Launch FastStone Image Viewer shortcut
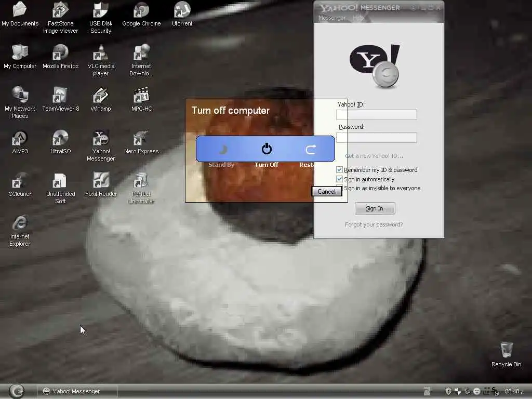This screenshot has width=532, height=399. coord(60,18)
